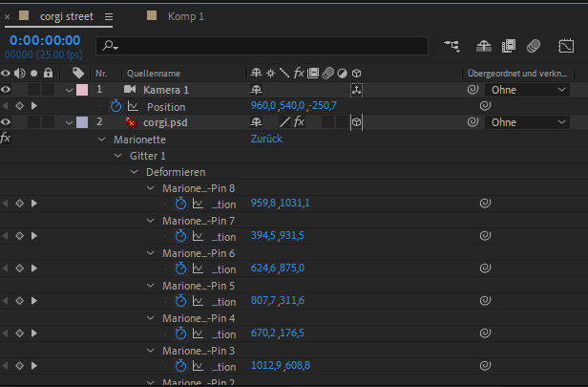Open the graph editor button at top right
The image size is (588, 387).
tap(566, 45)
